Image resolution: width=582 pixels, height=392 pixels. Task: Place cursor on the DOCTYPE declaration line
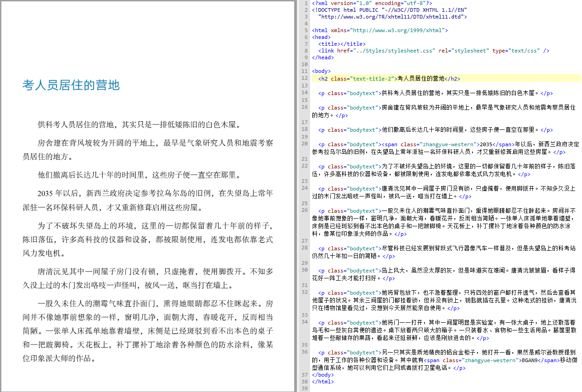pyautogui.click(x=389, y=10)
